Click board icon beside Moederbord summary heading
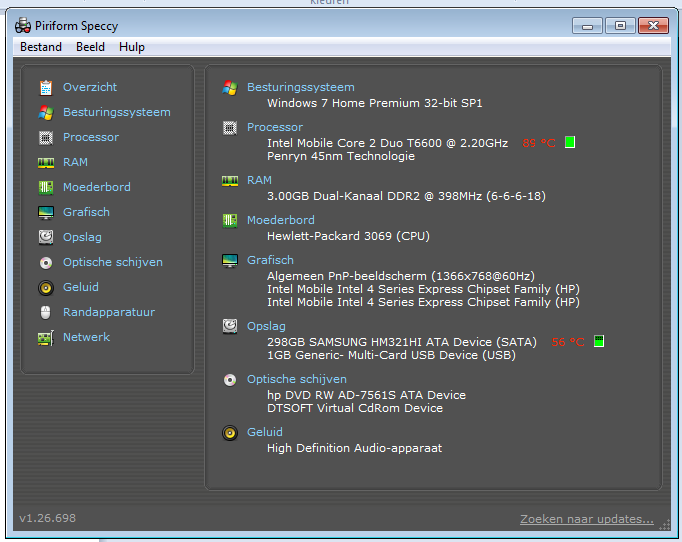Image resolution: width=682 pixels, height=542 pixels. [230, 221]
